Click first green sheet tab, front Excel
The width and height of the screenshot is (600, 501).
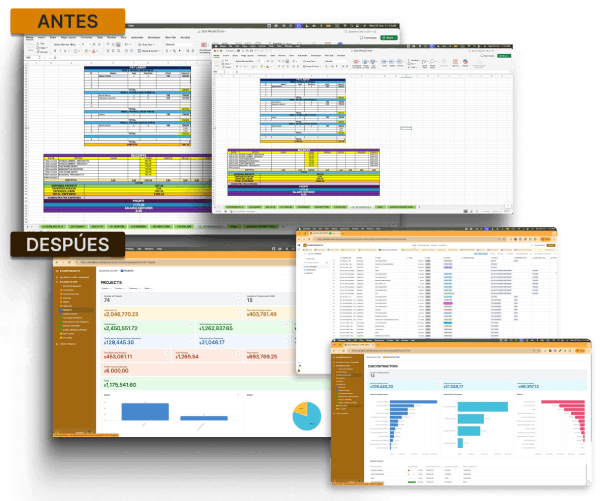tap(235, 207)
